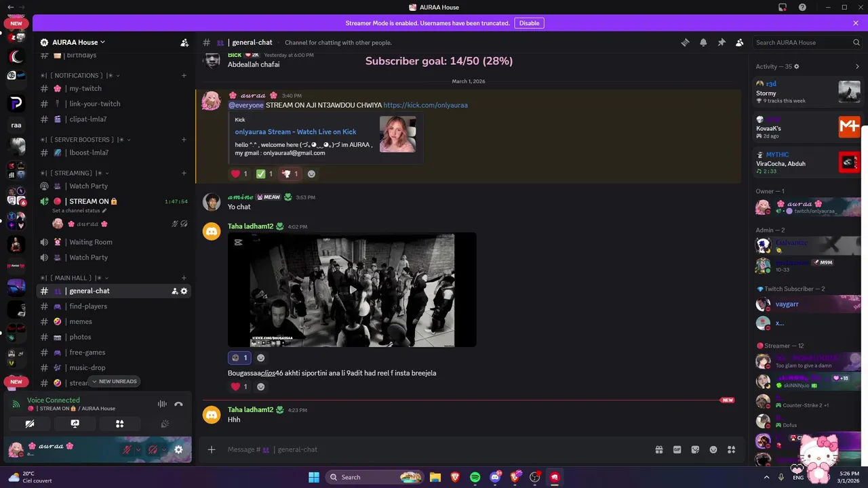This screenshot has height=488, width=868.
Task: Invite people to AURAA House server
Action: click(184, 42)
